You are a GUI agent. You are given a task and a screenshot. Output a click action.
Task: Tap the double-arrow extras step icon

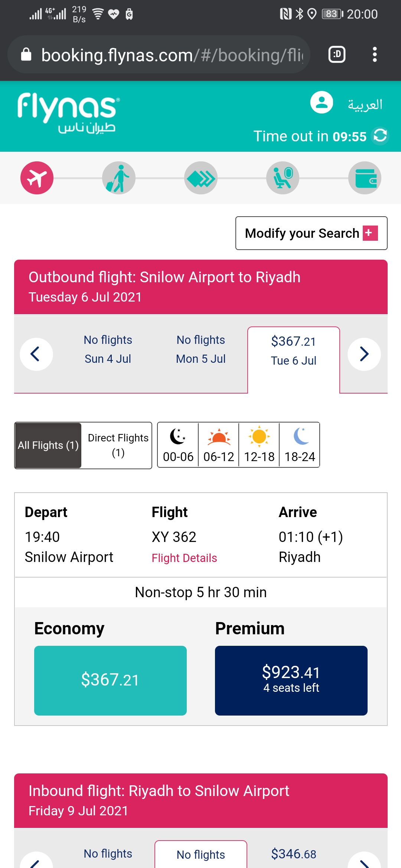pos(201,178)
